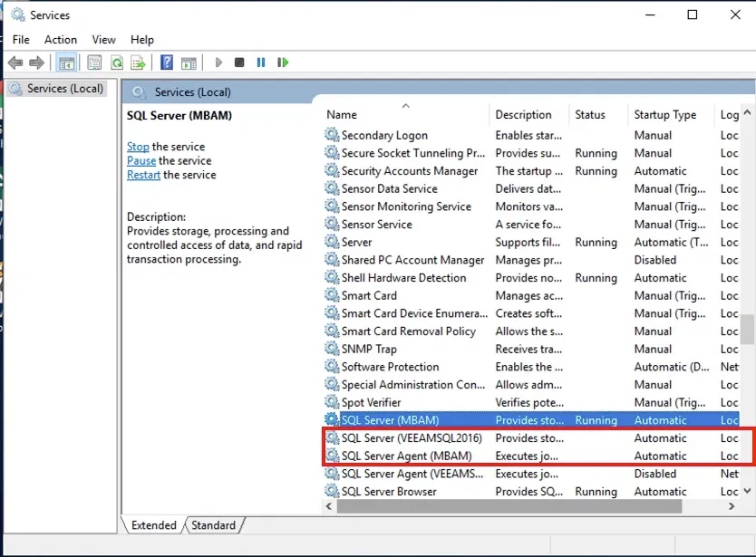756x557 pixels.
Task: Select the Secure Socket Tunneling Pr... row
Action: (531, 153)
